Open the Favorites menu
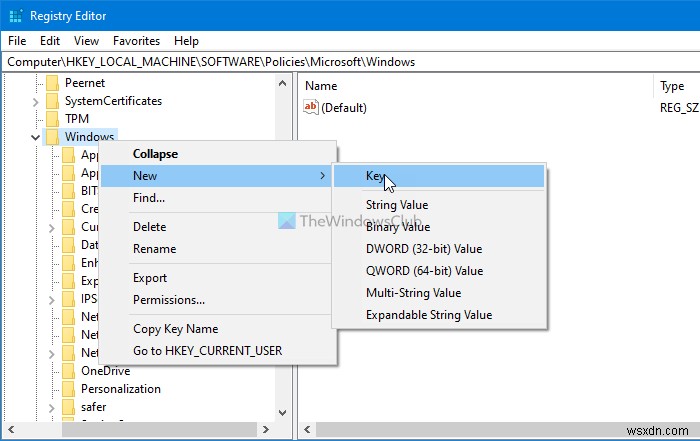The image size is (700, 441). point(136,41)
